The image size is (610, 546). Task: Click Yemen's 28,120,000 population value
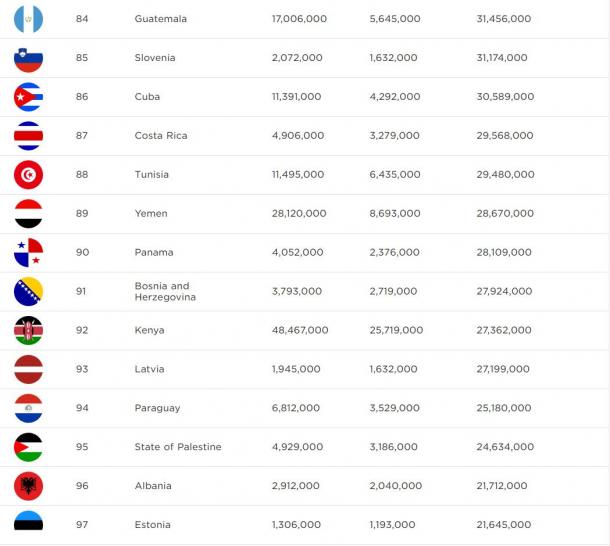[299, 213]
